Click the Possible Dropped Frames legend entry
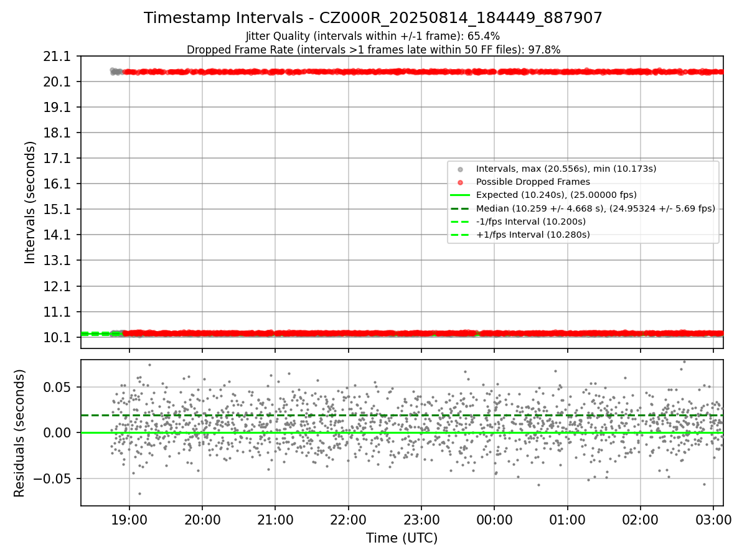Image resolution: width=747 pixels, height=560 pixels. (x=533, y=182)
